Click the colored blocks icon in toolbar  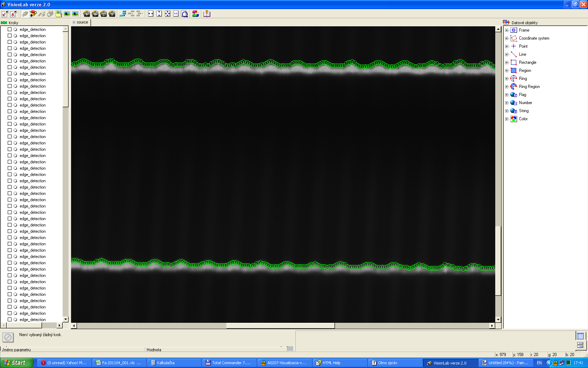click(x=196, y=14)
